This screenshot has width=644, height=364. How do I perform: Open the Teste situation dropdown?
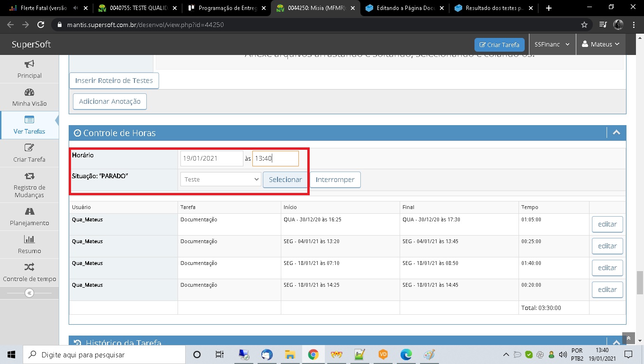pos(221,180)
